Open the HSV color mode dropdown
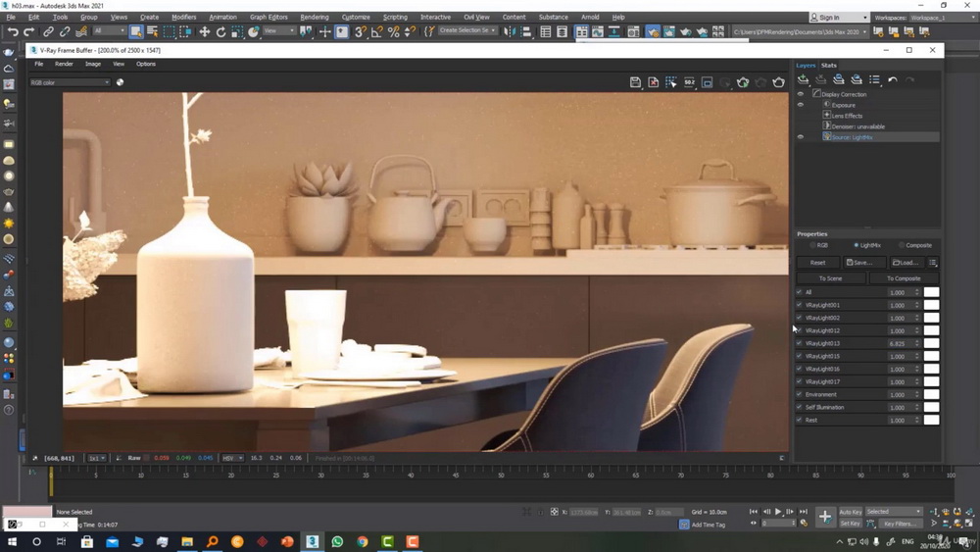The width and height of the screenshot is (980, 552). (233, 458)
